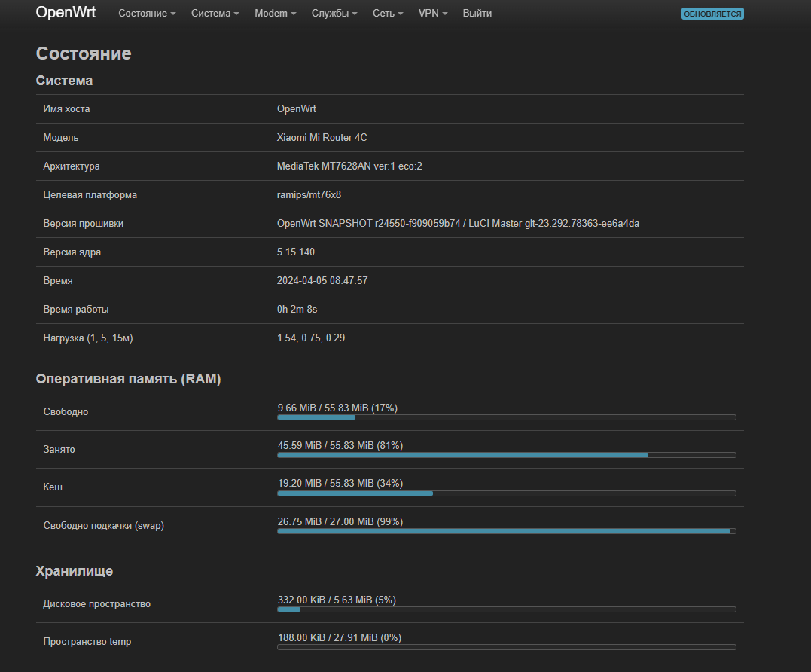Click the temp space progress bar
This screenshot has height=672, width=811.
click(507, 647)
